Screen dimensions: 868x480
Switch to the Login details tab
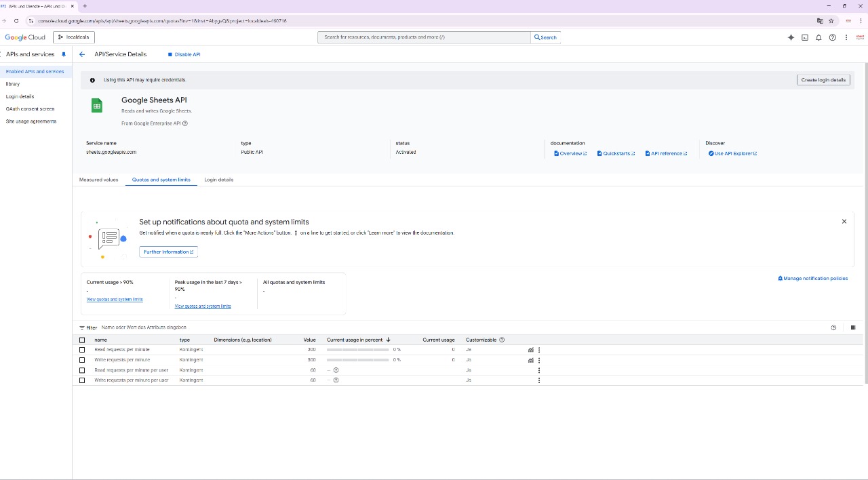pyautogui.click(x=219, y=180)
